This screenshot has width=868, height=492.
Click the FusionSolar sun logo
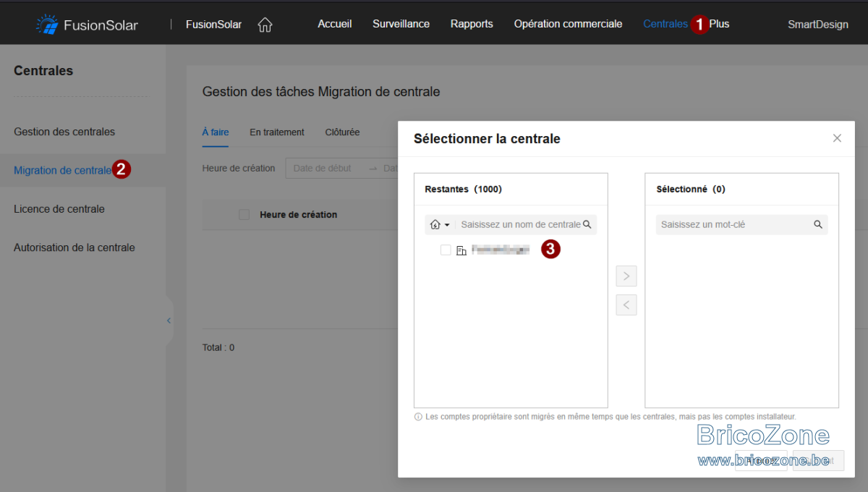click(47, 25)
